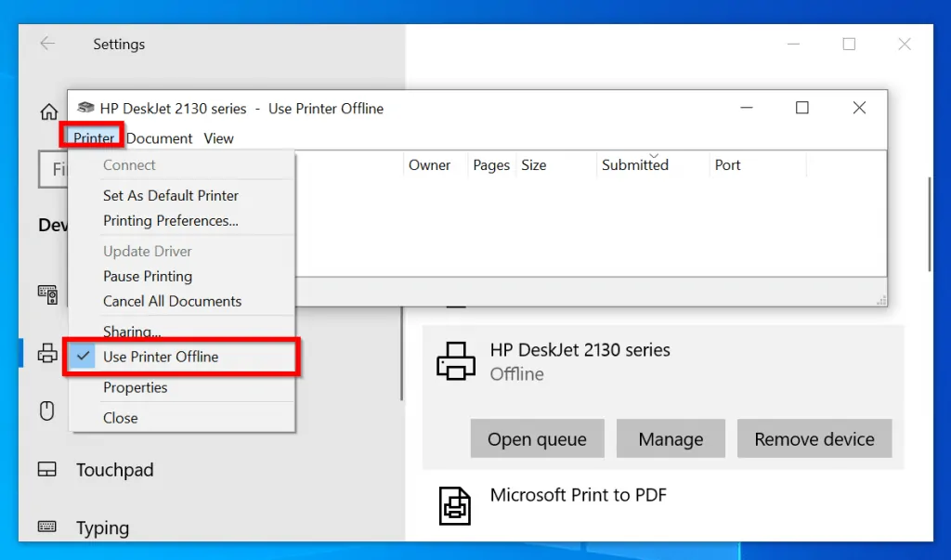This screenshot has width=951, height=560.
Task: Click the Microsoft Print to PDF icon
Action: click(456, 505)
